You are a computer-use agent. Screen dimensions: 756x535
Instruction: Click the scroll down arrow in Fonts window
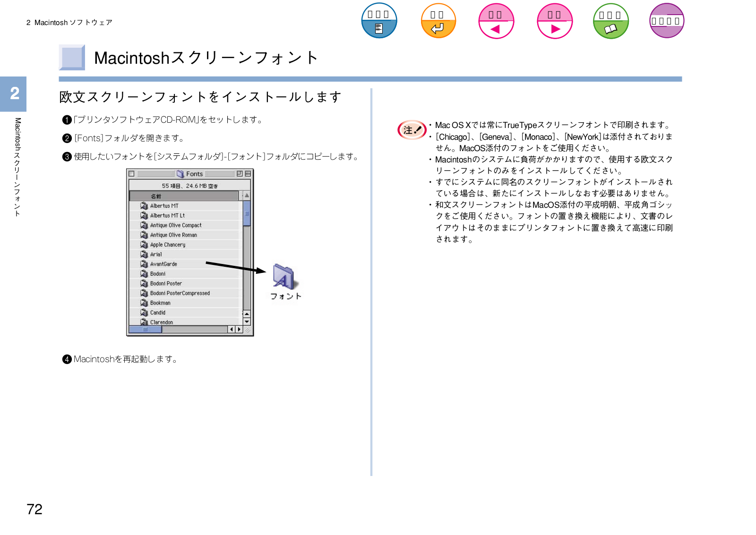247,322
